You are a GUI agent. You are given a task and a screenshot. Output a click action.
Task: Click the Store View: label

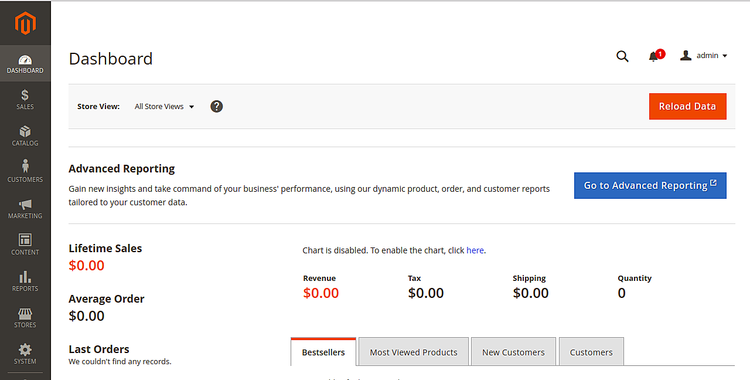[99, 106]
